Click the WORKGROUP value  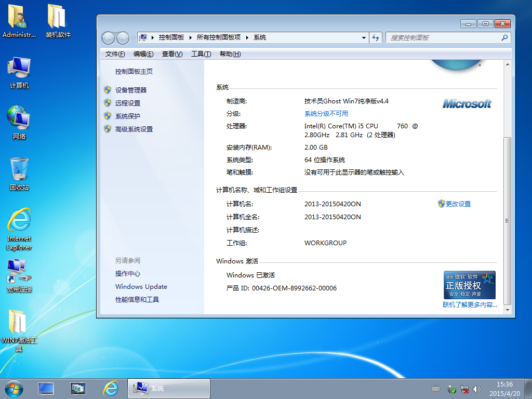(325, 243)
